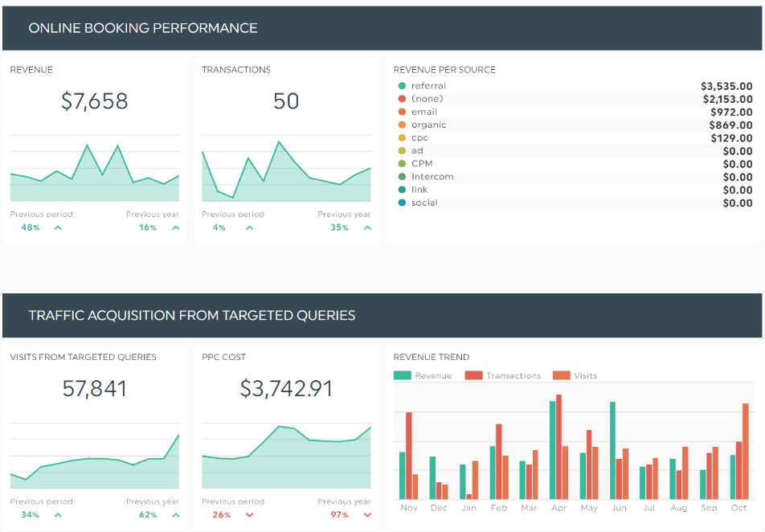Select the email source row
The image size is (765, 532).
(x=574, y=112)
